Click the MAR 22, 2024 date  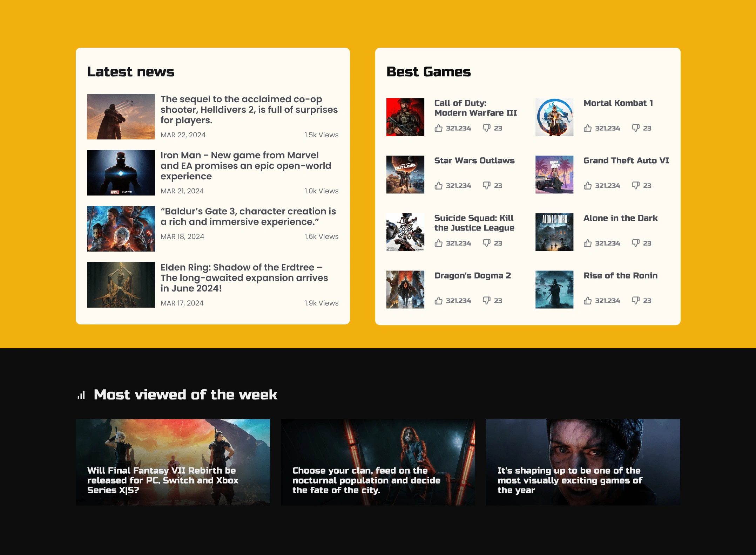183,135
